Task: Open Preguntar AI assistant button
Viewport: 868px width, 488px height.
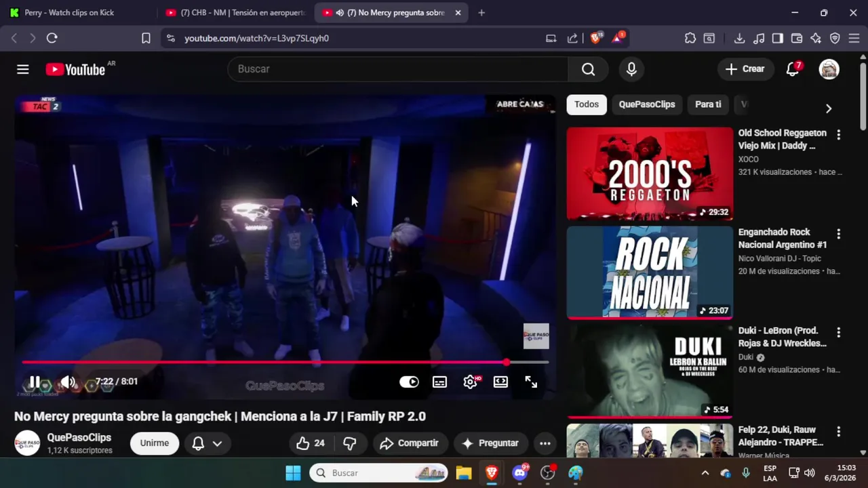Action: [x=490, y=443]
